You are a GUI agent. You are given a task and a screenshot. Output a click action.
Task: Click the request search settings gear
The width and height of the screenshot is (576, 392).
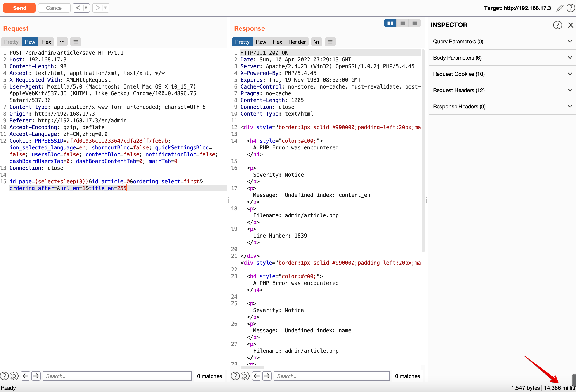click(x=14, y=376)
